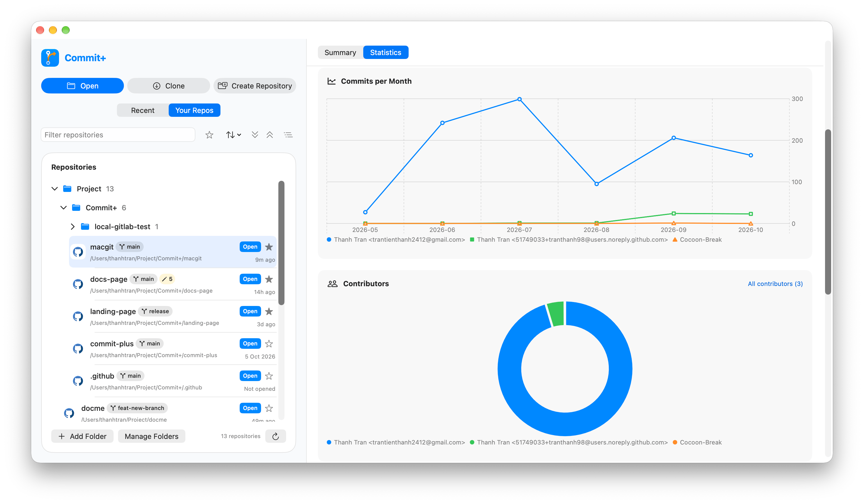Click the GitHub icon of docme repository
This screenshot has height=504, width=864.
point(69,413)
